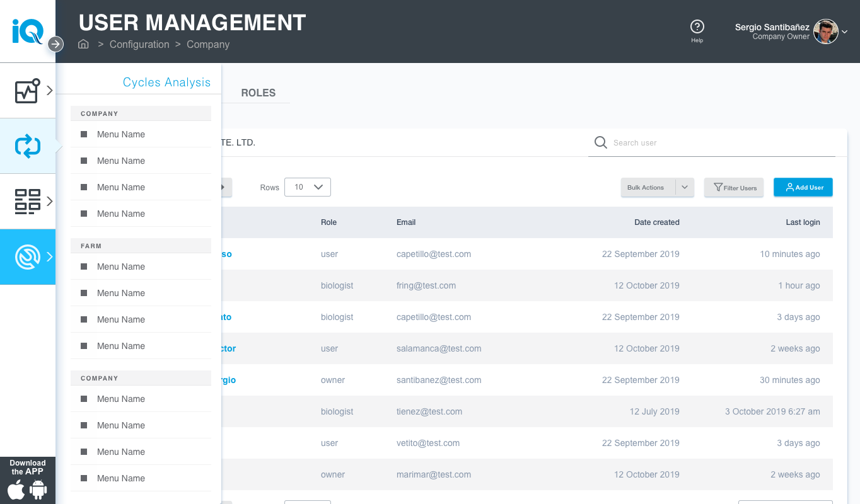The image size is (860, 504).
Task: Click the blue highlighted circular sidebar icon
Action: pyautogui.click(x=27, y=257)
